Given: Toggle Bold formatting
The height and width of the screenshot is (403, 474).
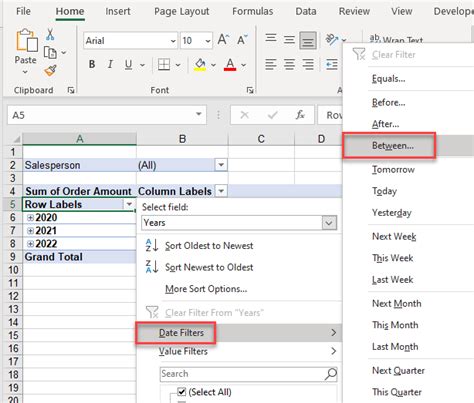Looking at the screenshot, I should (x=92, y=64).
